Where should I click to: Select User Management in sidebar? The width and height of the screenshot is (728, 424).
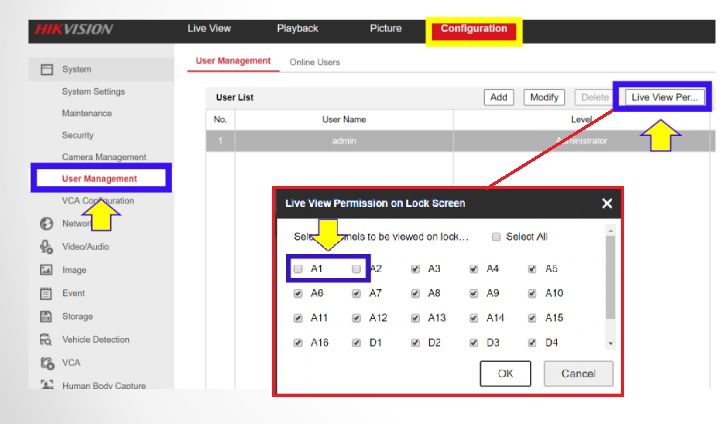pos(101,178)
